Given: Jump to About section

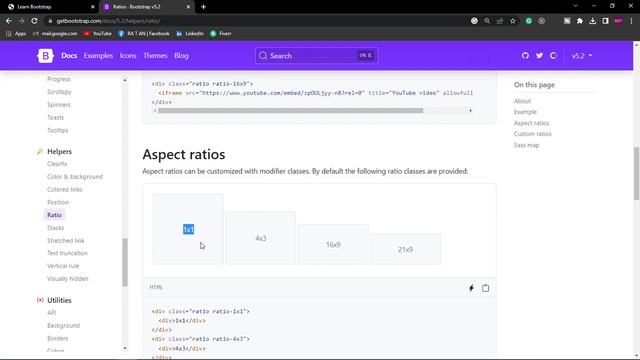Looking at the screenshot, I should pos(522,101).
